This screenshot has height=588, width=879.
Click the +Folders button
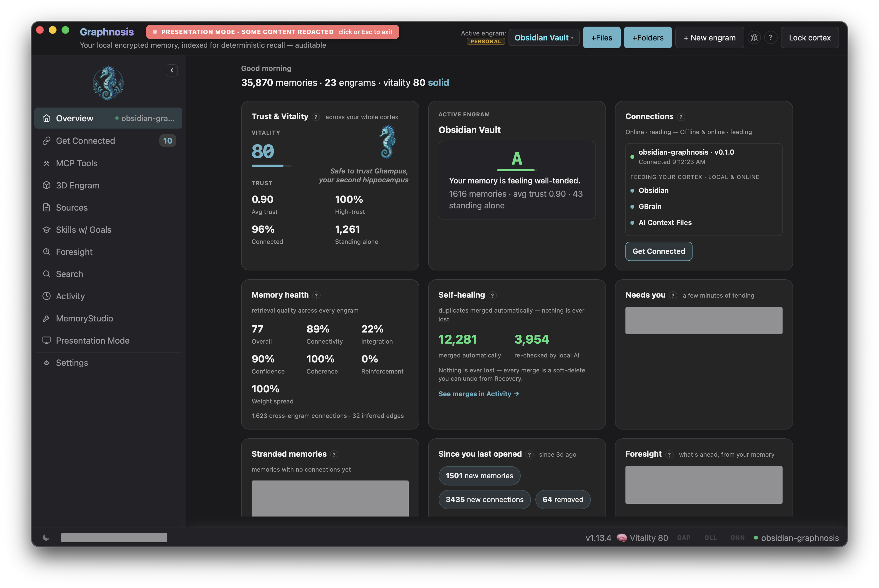pos(648,37)
